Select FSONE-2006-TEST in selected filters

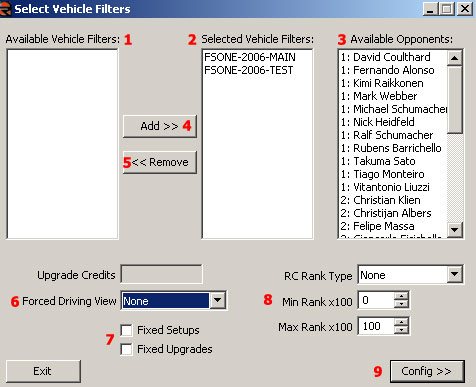[249, 70]
